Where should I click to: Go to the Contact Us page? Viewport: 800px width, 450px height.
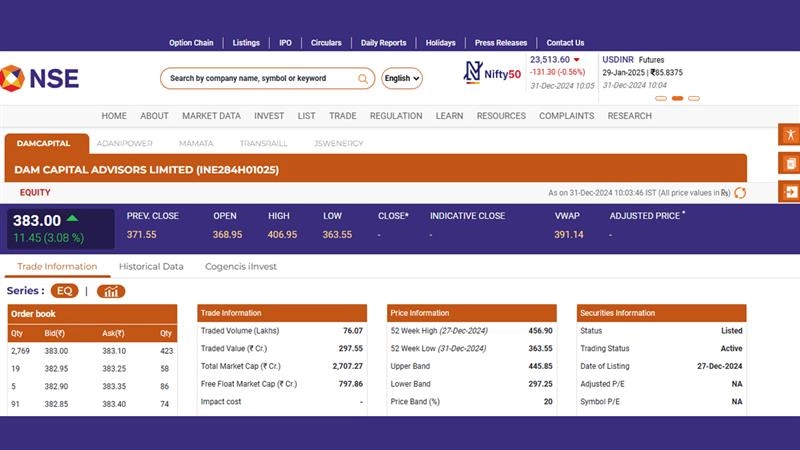tap(565, 43)
